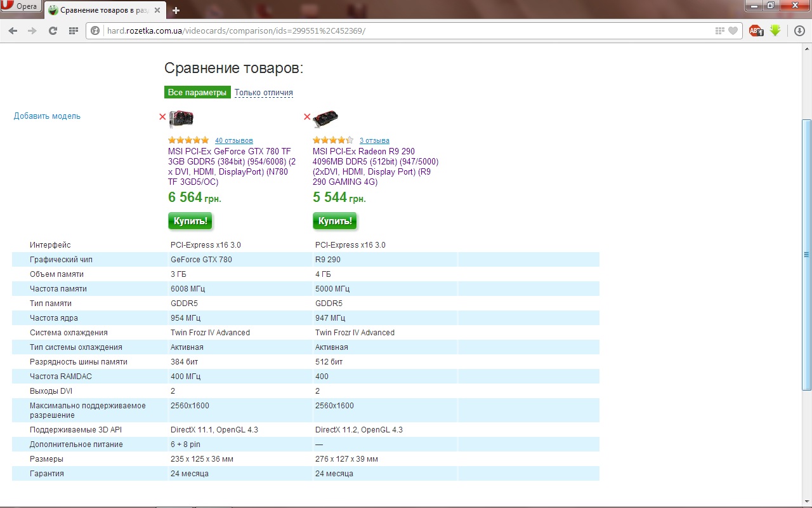Select the 'Все параметры' filter
812x508 pixels.
point(197,93)
